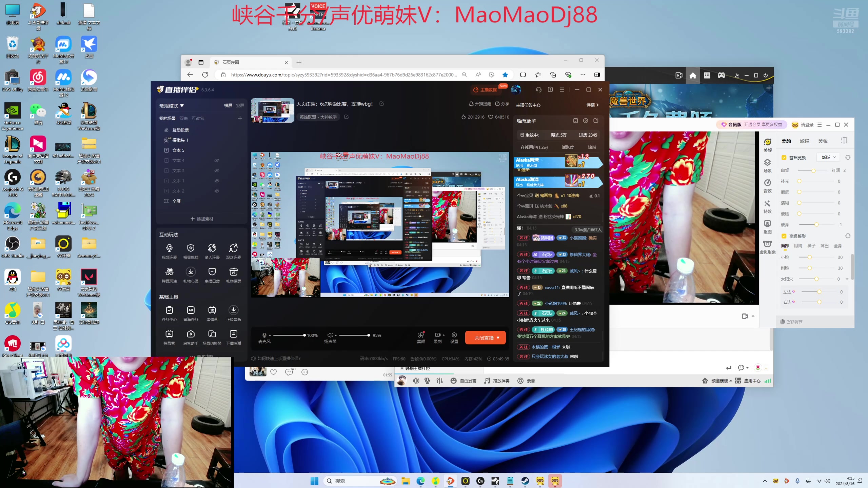Open the 主播口袋 streamer pocket tool
Image resolution: width=868 pixels, height=488 pixels.
tap(212, 275)
